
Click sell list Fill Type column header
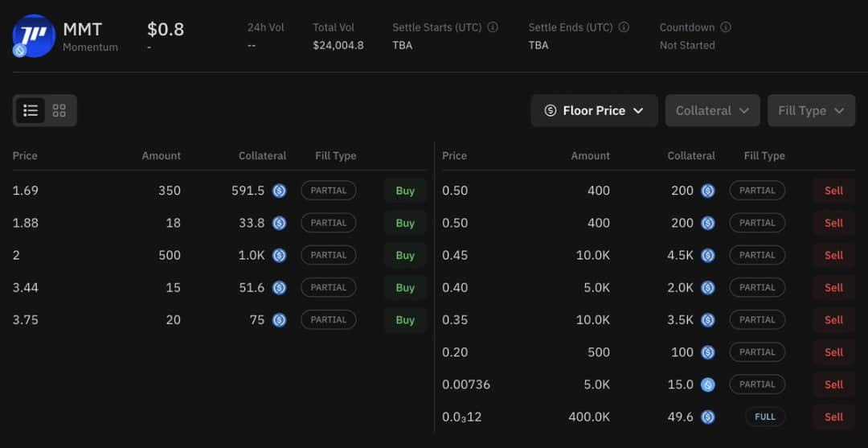tap(764, 155)
